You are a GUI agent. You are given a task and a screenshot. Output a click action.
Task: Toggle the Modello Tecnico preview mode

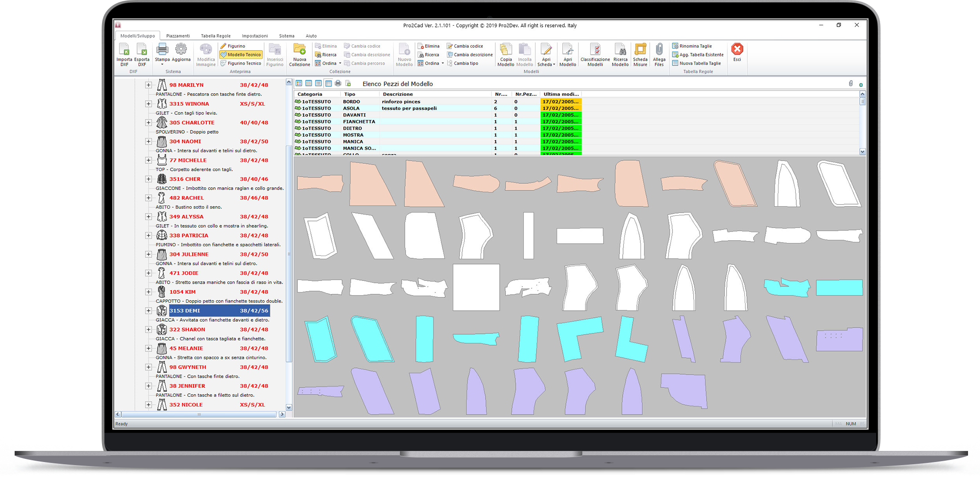[241, 55]
